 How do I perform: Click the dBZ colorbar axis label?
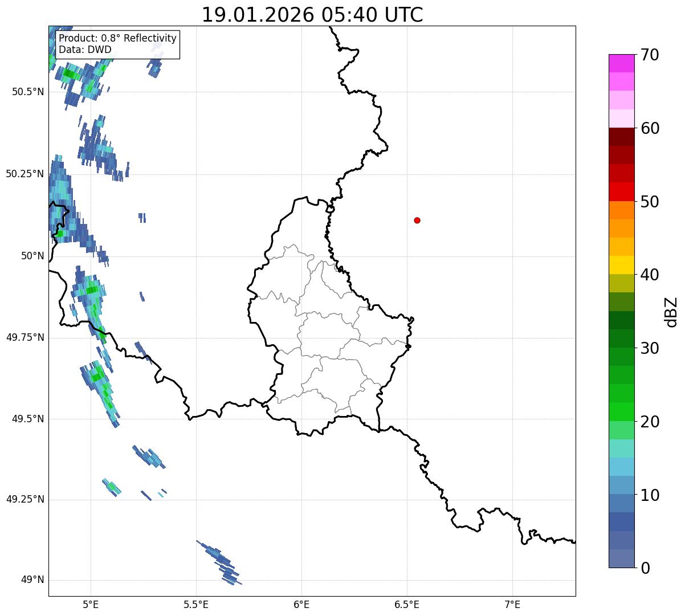pyautogui.click(x=671, y=312)
